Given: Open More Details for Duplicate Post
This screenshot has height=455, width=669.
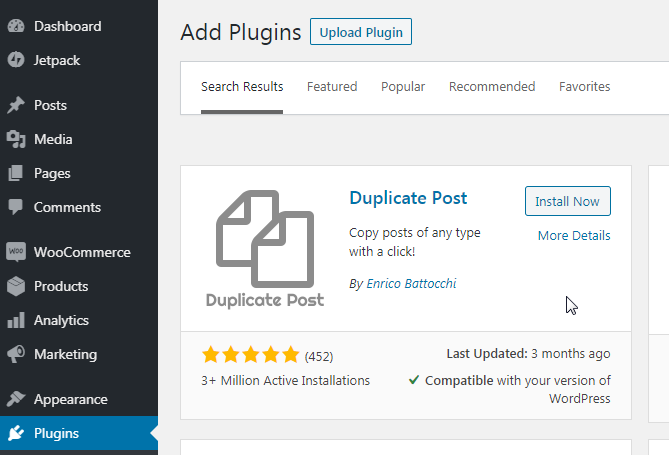Looking at the screenshot, I should point(574,236).
